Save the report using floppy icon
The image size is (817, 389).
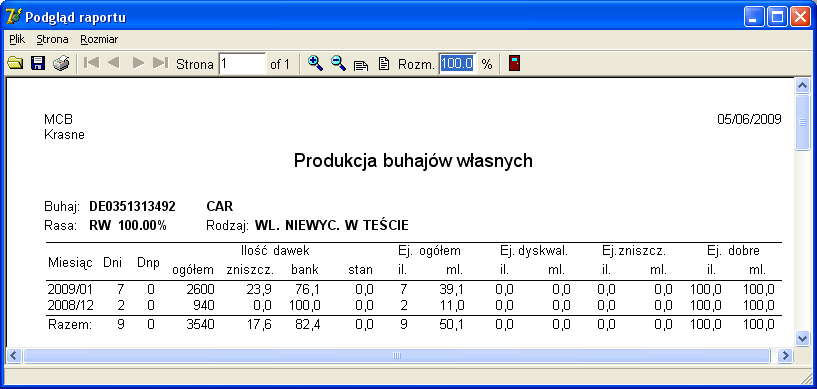click(x=38, y=64)
